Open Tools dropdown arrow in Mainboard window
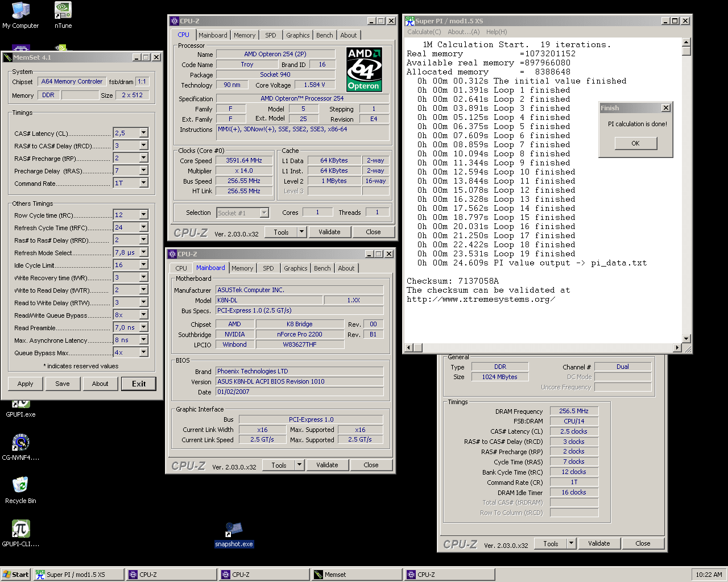Screen dimensions: 728x582 tap(299, 465)
